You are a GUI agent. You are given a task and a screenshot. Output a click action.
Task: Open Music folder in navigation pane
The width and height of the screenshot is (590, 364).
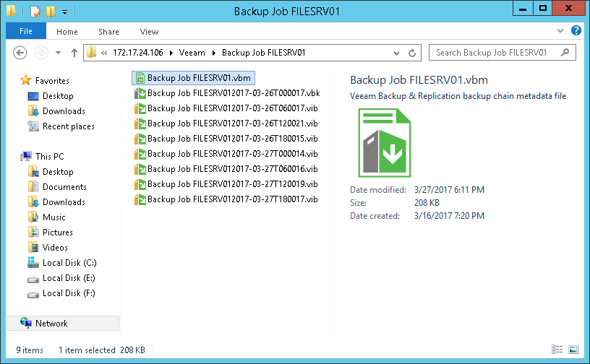coord(54,217)
